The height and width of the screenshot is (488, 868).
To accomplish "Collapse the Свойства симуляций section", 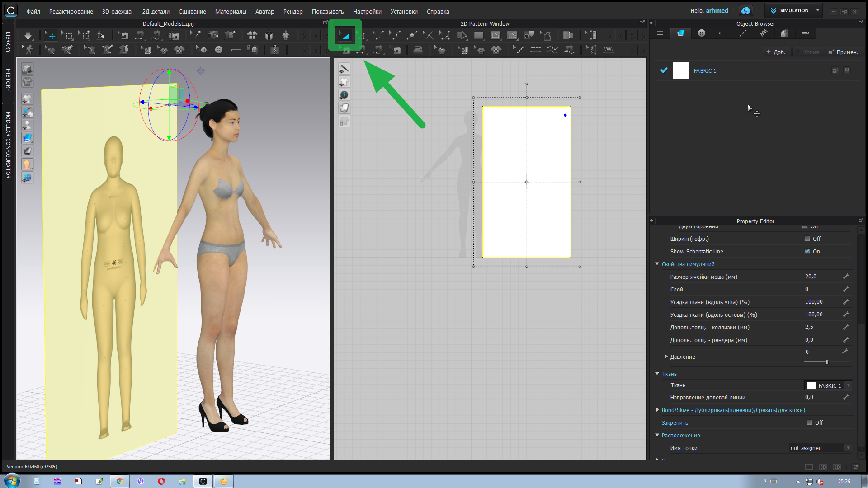I will [x=657, y=264].
